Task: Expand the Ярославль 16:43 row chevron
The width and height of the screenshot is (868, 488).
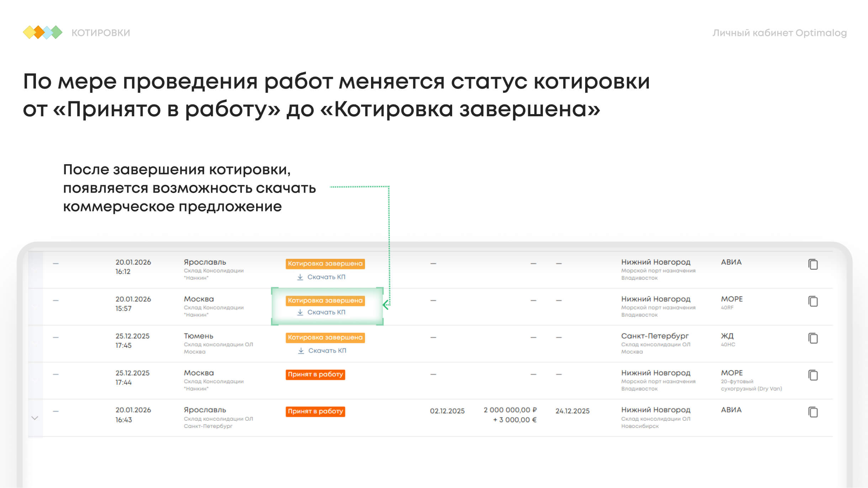Action: click(35, 418)
